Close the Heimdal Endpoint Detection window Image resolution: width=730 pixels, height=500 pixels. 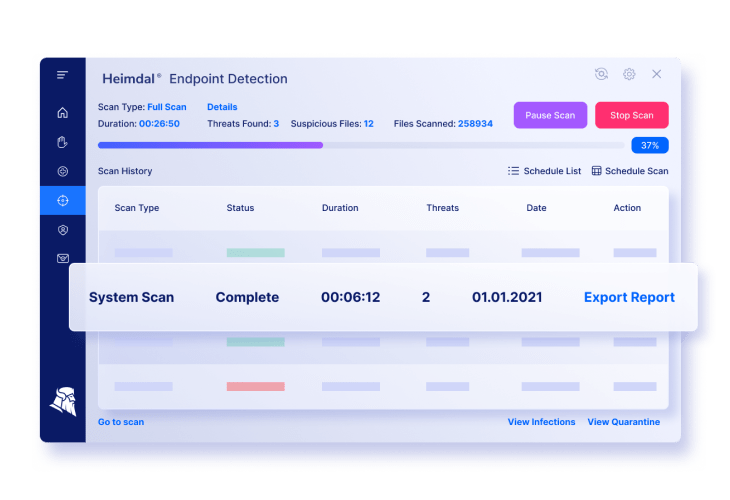tap(656, 74)
